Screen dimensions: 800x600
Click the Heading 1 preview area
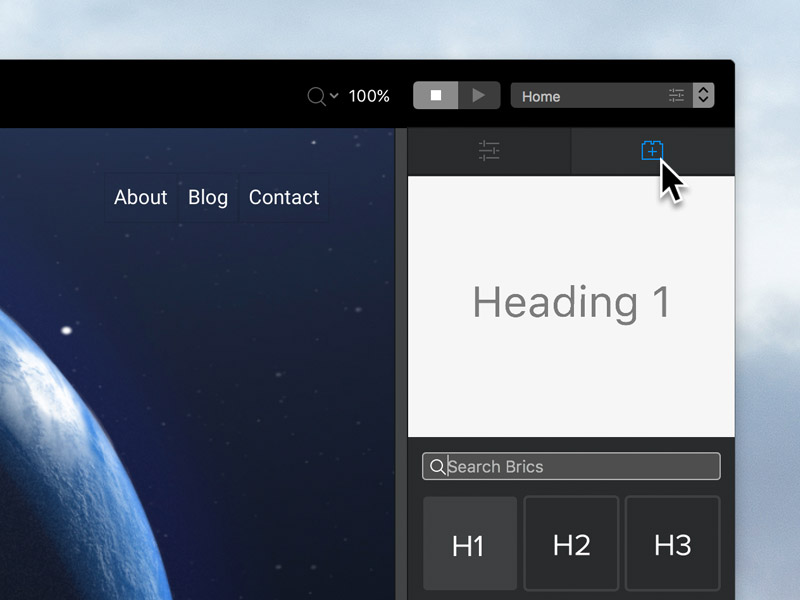click(x=571, y=306)
